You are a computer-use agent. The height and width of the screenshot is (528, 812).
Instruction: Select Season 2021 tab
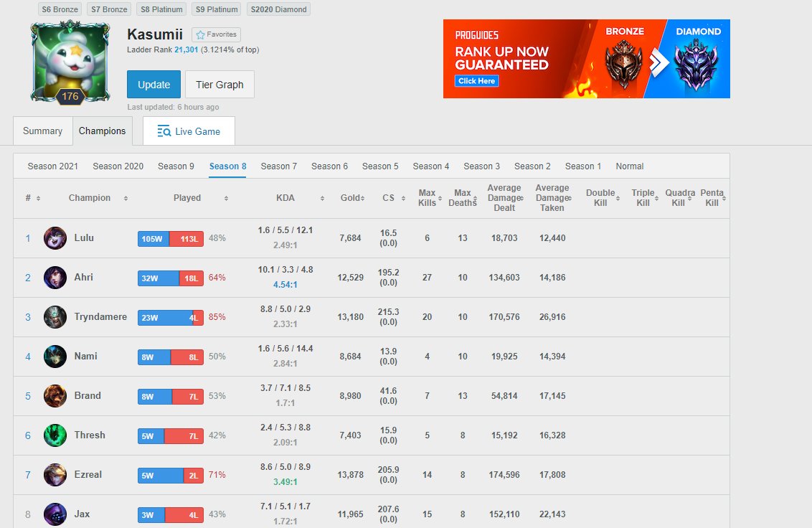(53, 166)
